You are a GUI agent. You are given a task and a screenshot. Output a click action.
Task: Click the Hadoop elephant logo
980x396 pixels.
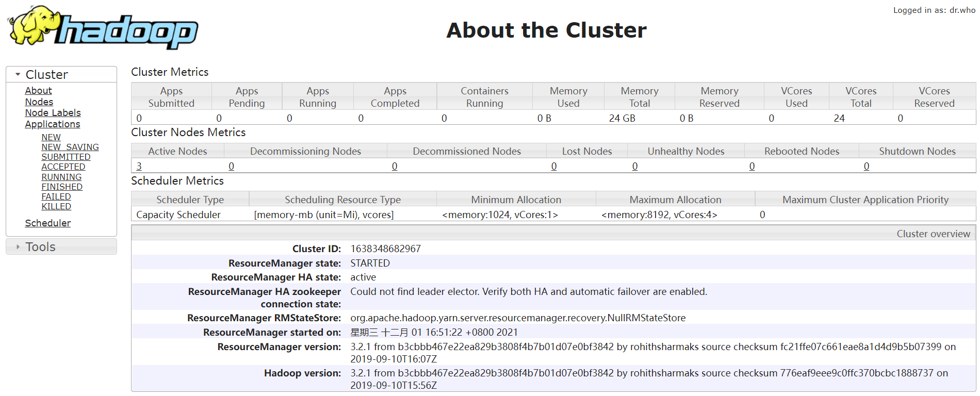coord(103,28)
